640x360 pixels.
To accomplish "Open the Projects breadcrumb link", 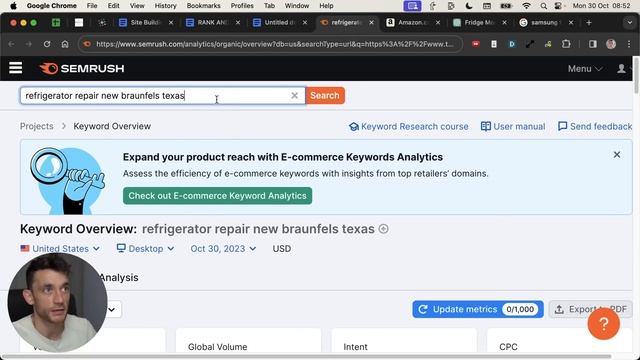I will [37, 126].
